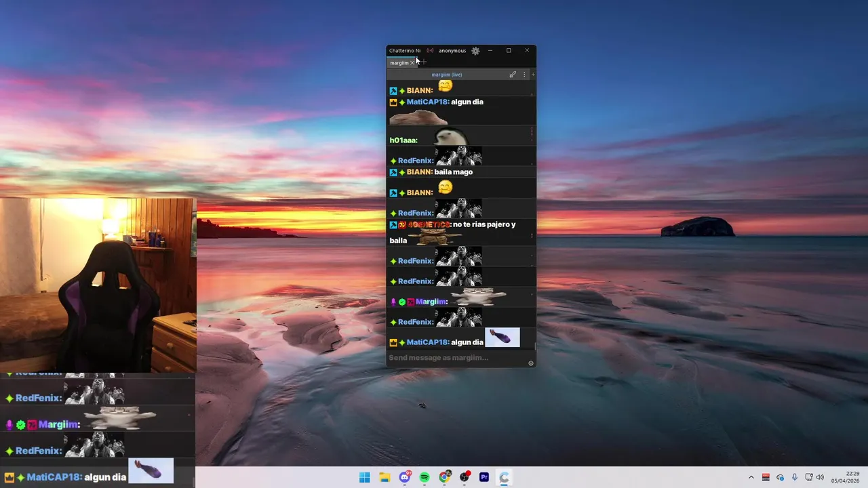The width and height of the screenshot is (868, 488).
Task: Click the webcam feed overlay
Action: tap(98, 285)
